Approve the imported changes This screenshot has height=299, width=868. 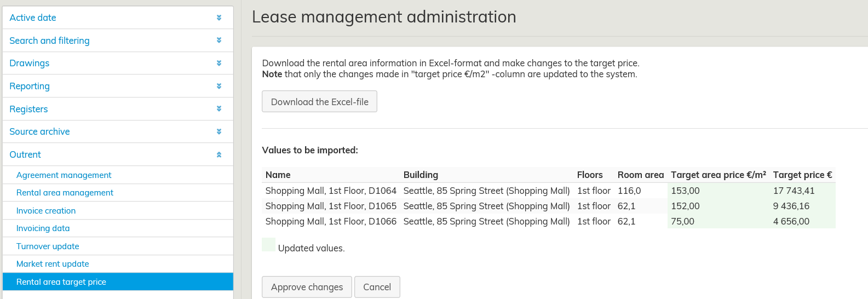(x=307, y=287)
